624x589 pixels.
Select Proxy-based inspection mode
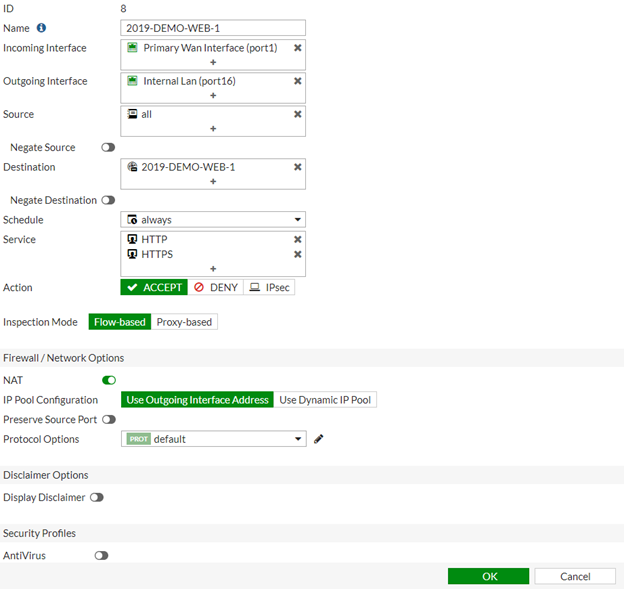click(x=184, y=322)
